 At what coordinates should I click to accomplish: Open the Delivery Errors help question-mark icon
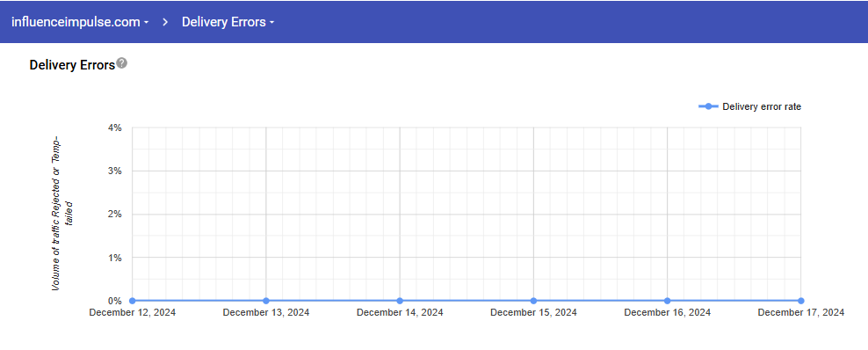[x=122, y=63]
